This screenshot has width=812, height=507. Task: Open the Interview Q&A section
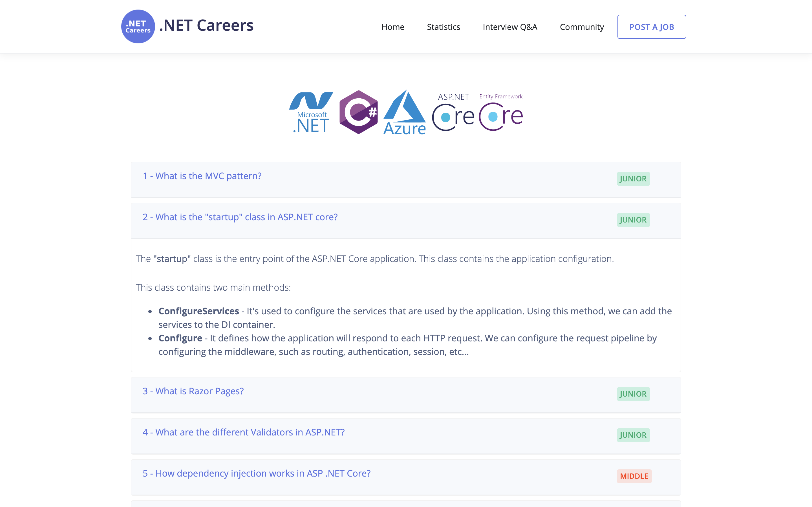click(x=510, y=27)
